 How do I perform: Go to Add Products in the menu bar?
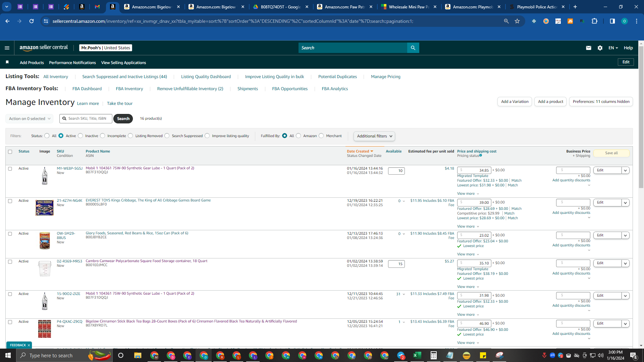32,63
